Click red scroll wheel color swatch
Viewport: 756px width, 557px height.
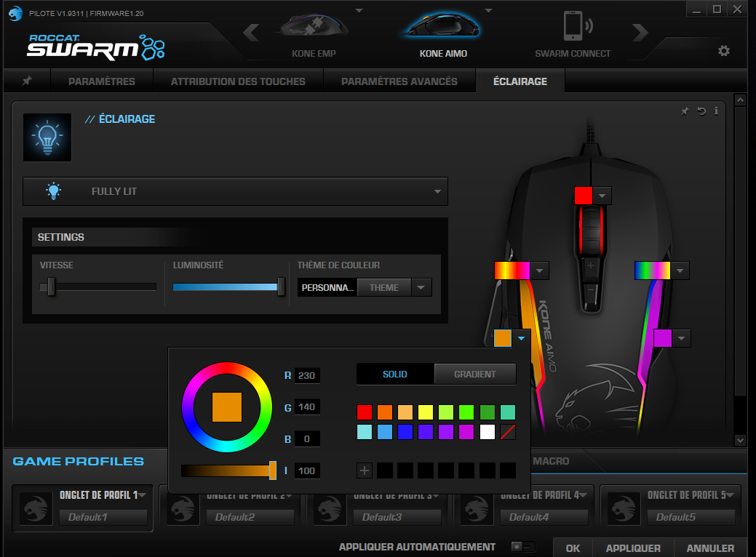[x=584, y=196]
